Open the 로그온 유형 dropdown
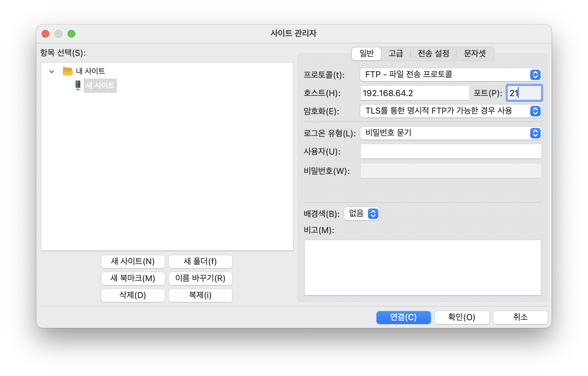This screenshot has width=588, height=376. point(451,133)
